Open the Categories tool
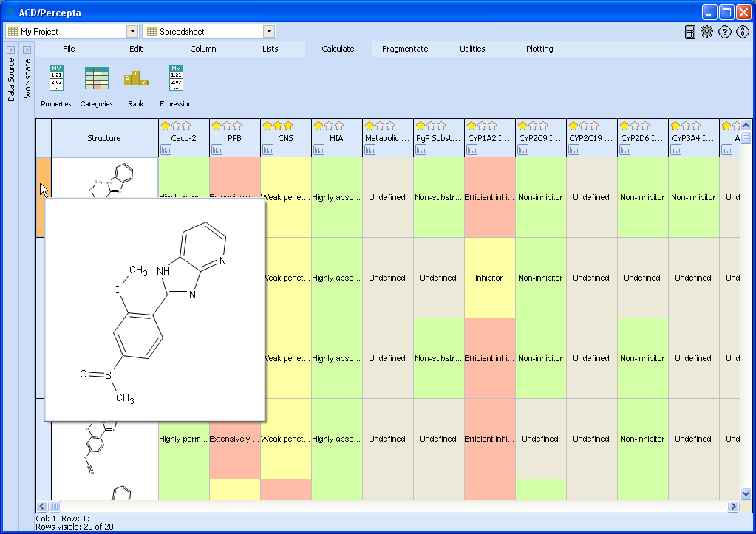Viewport: 756px width, 534px height. pos(96,86)
